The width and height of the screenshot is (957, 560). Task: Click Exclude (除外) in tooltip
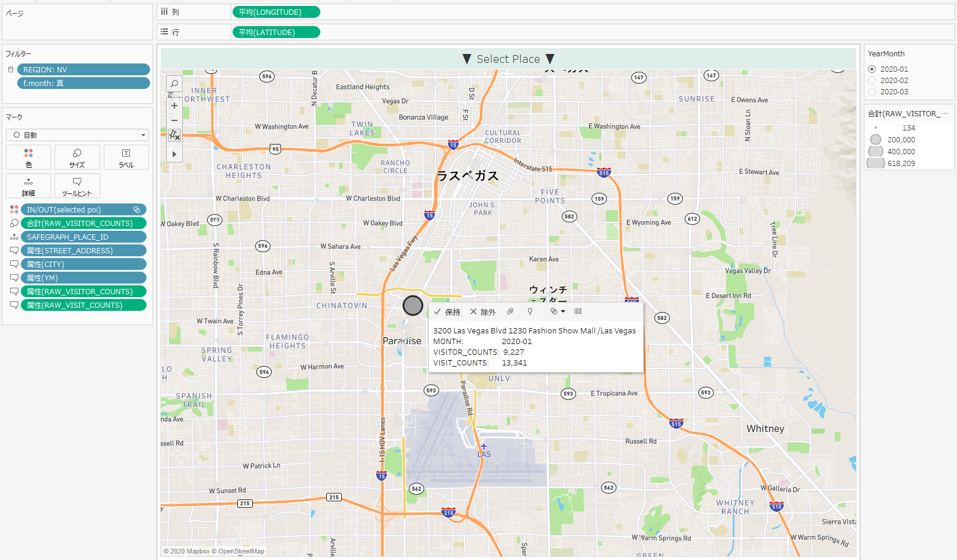click(483, 312)
